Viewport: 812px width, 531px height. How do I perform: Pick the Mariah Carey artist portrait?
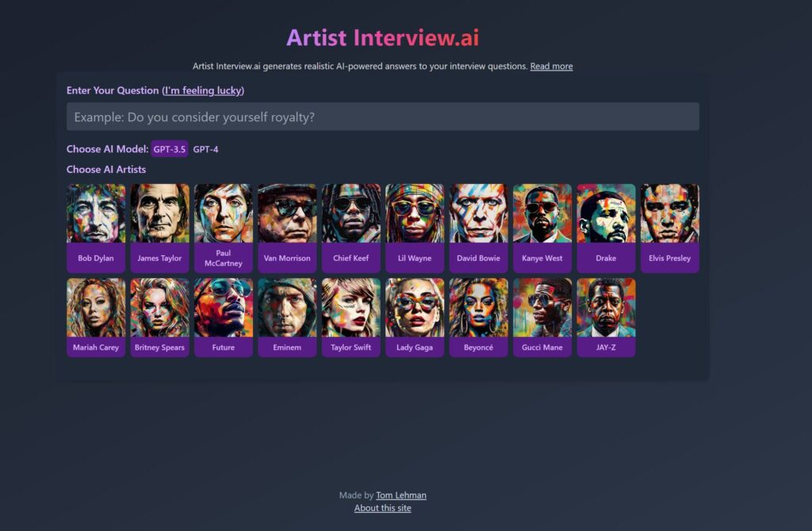pyautogui.click(x=96, y=308)
